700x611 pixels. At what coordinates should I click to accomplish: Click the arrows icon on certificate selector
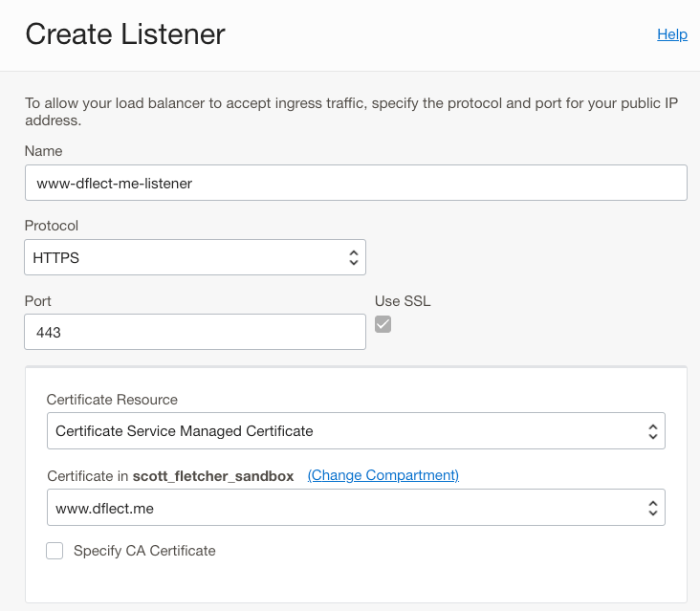coord(652,509)
